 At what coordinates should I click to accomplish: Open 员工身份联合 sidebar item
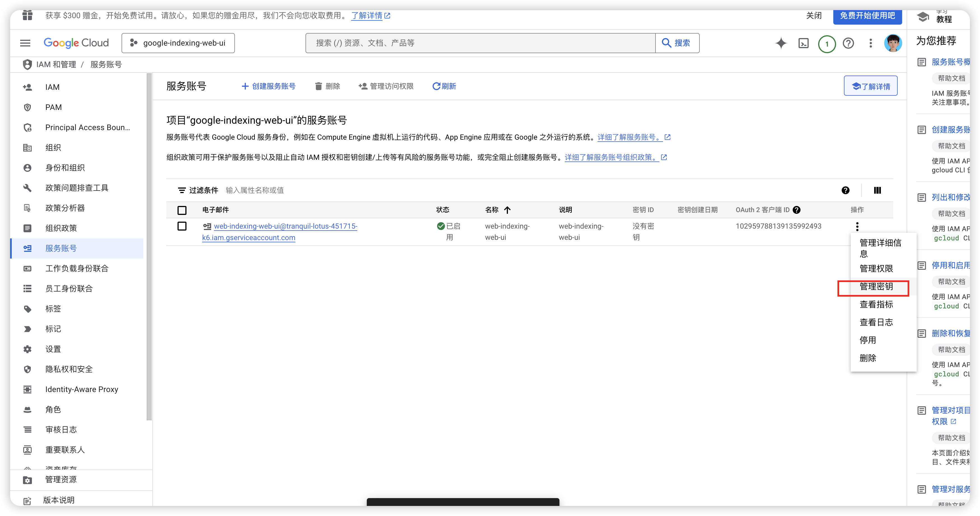[77, 289]
